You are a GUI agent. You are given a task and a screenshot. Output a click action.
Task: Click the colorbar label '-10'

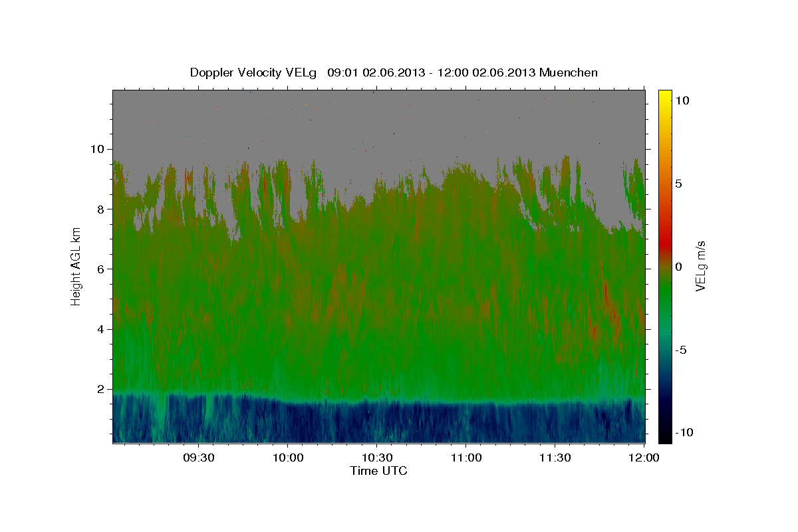(x=684, y=433)
